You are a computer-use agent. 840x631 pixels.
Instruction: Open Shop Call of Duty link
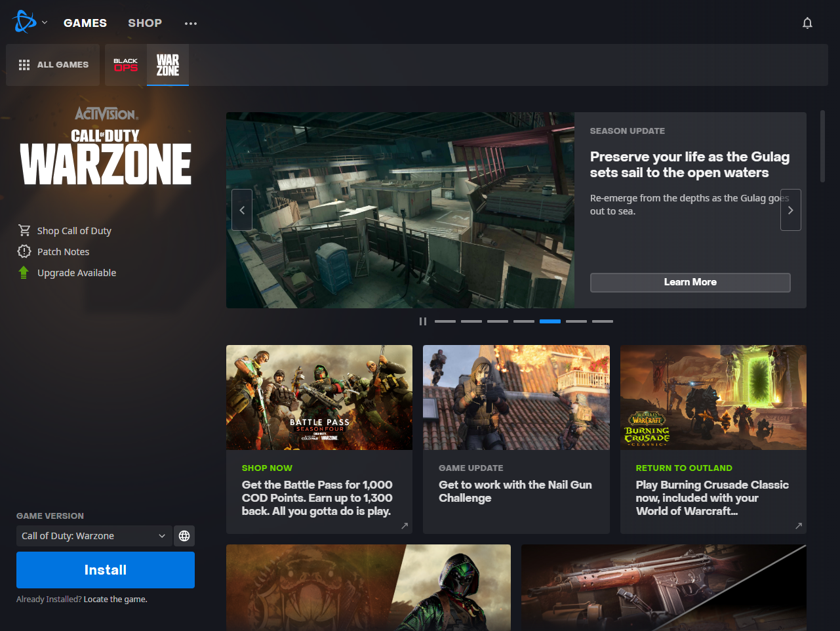coord(74,231)
